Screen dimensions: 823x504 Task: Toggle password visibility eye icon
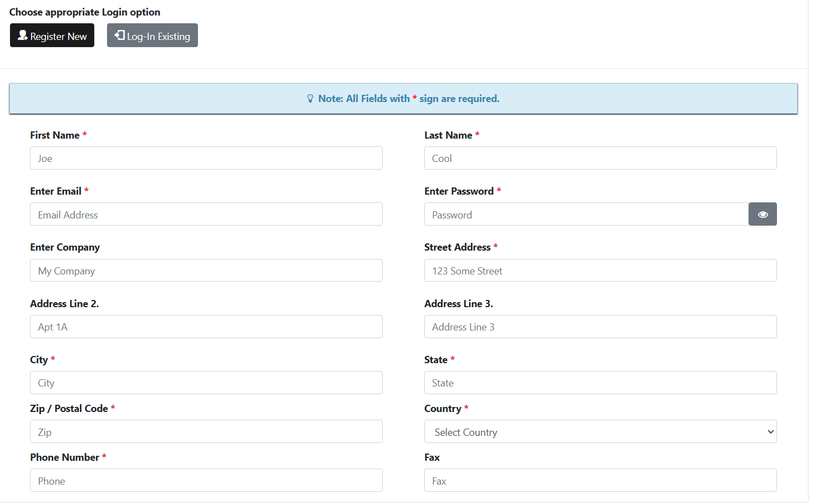click(x=763, y=215)
